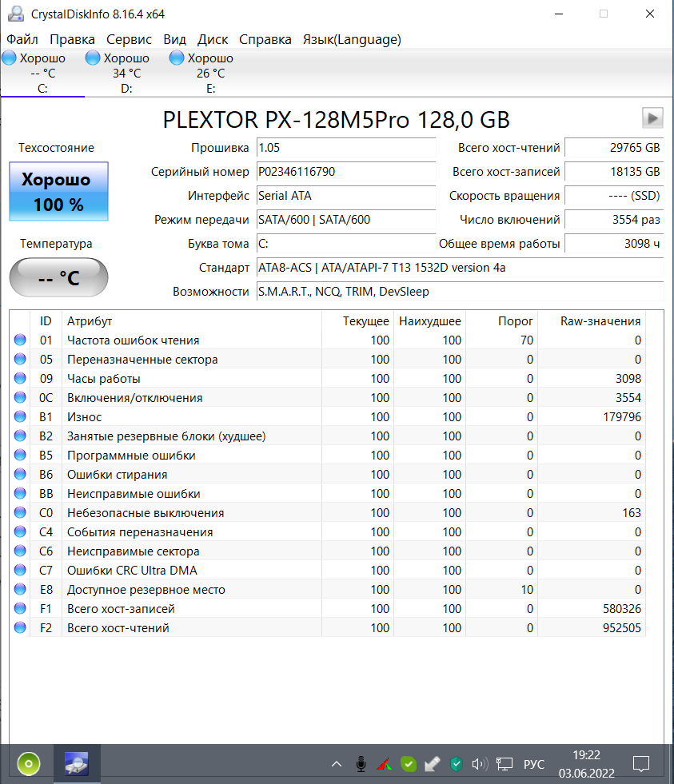Viewport: 674px width, 784px height.
Task: Click the power-on count 3554 раз
Action: (x=614, y=220)
